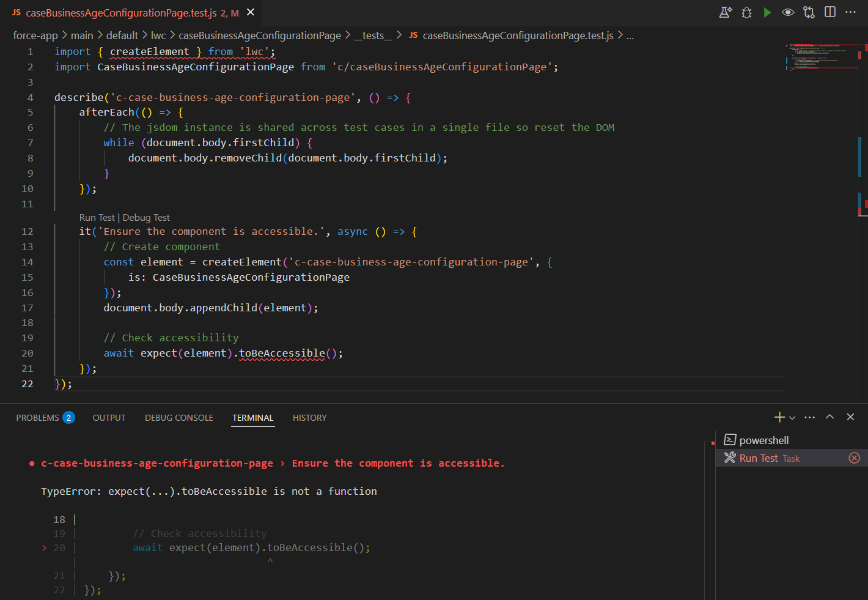Click line number 12 in the gutter
This screenshot has width=868, height=600.
click(x=28, y=231)
